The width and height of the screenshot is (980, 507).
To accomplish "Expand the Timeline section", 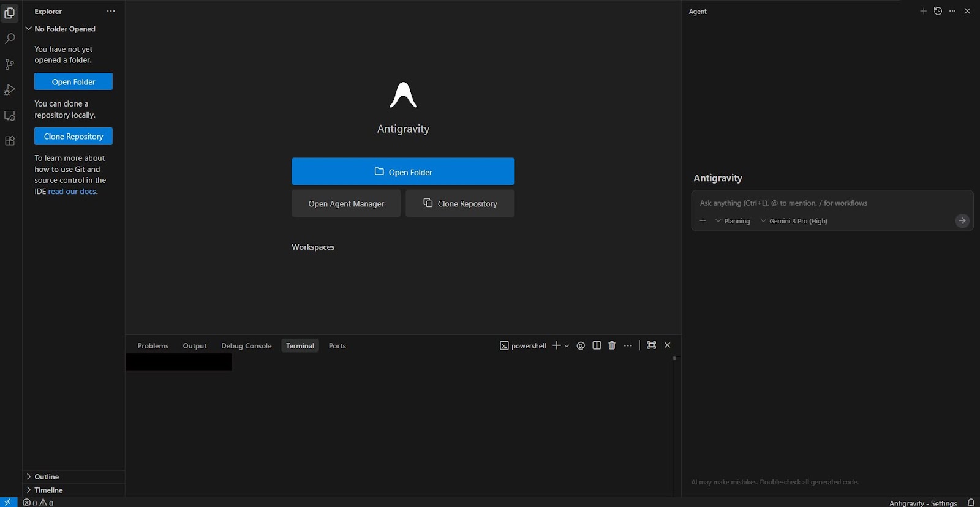I will tap(48, 490).
